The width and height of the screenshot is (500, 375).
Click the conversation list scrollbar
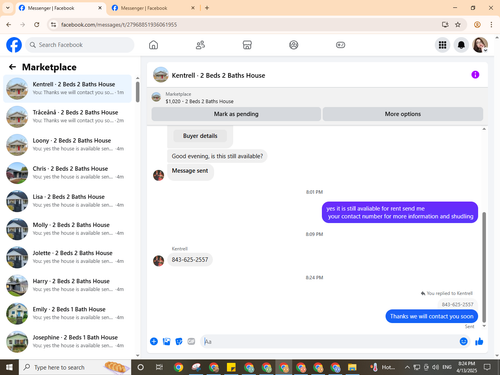[x=137, y=92]
